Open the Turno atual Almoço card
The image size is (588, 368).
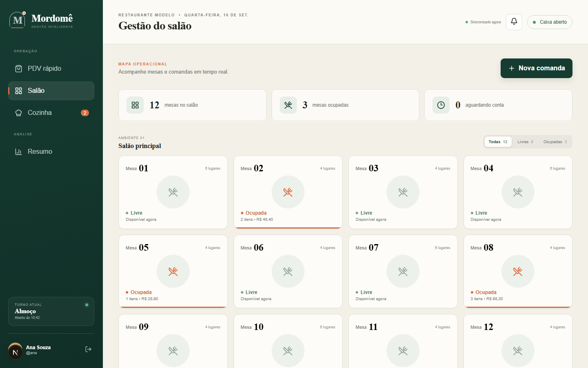51,311
